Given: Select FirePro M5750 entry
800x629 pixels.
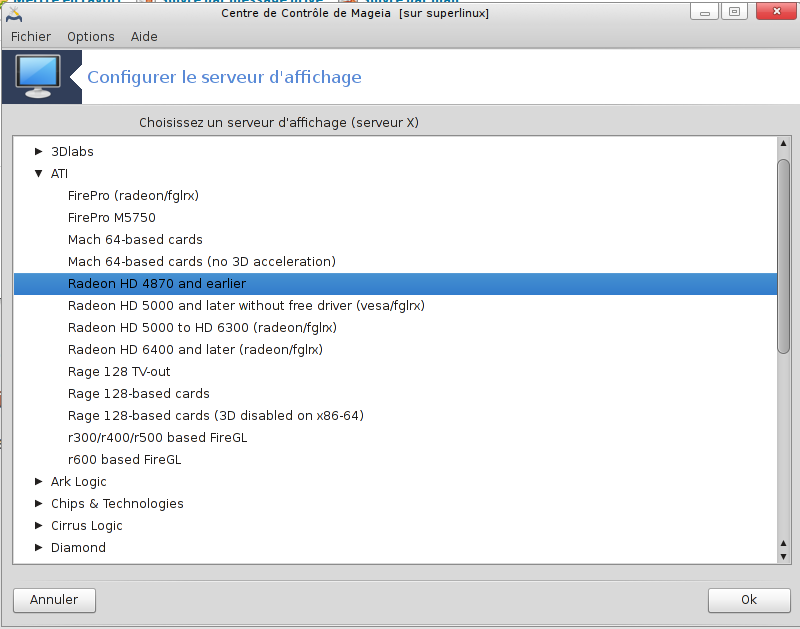Looking at the screenshot, I should pos(395,217).
